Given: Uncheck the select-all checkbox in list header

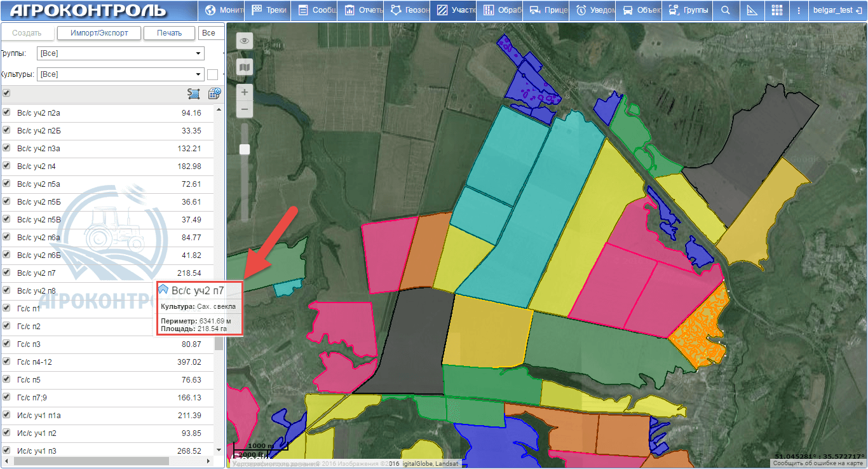Looking at the screenshot, I should tap(6, 93).
